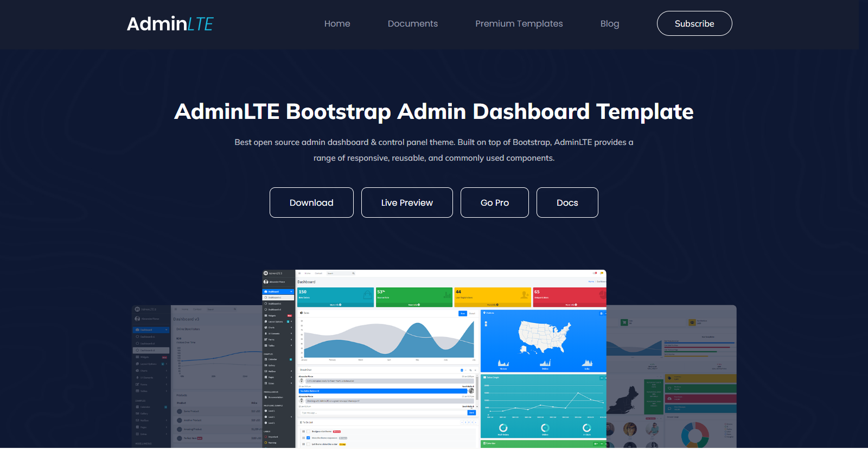The height and width of the screenshot is (449, 868).
Task: Click the Subscribe button
Action: pos(694,23)
